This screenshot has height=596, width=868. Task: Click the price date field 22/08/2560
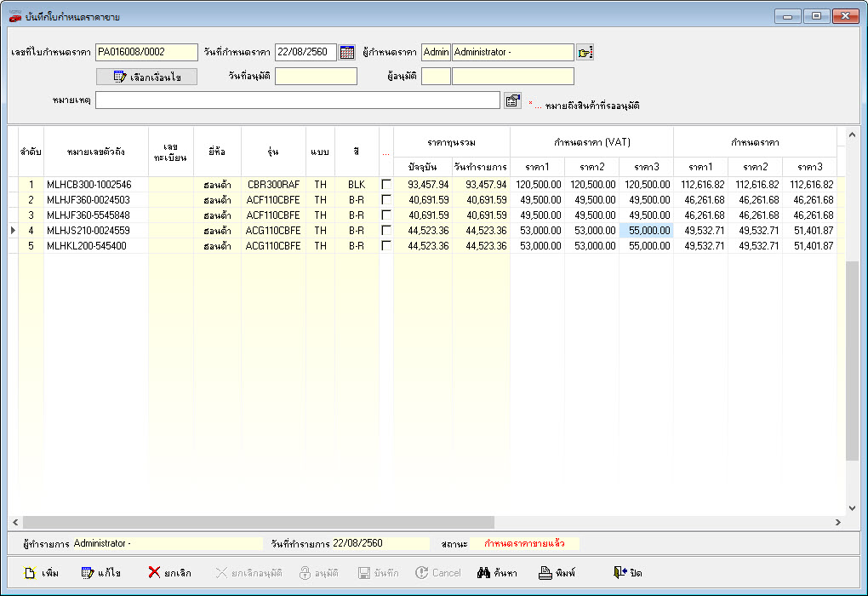coord(306,52)
